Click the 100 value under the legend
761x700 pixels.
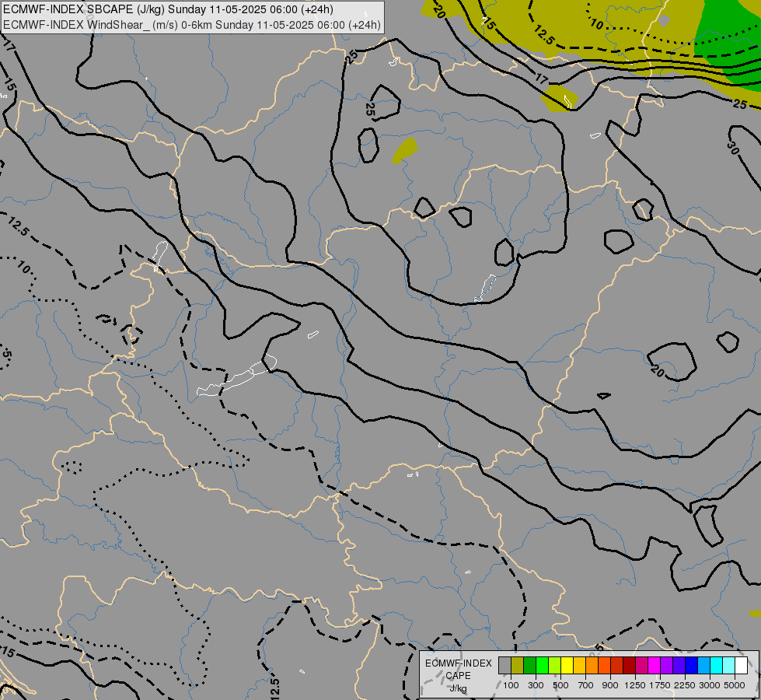511,685
